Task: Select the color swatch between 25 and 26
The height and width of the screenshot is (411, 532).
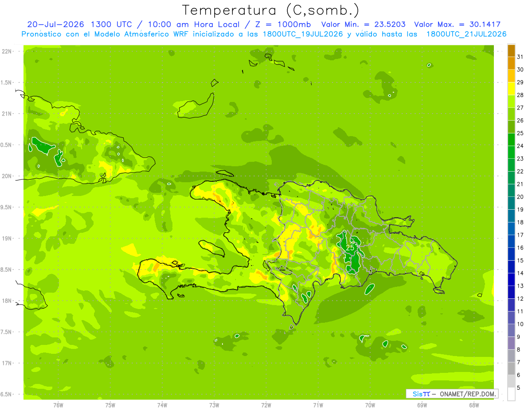Action: tap(511, 127)
